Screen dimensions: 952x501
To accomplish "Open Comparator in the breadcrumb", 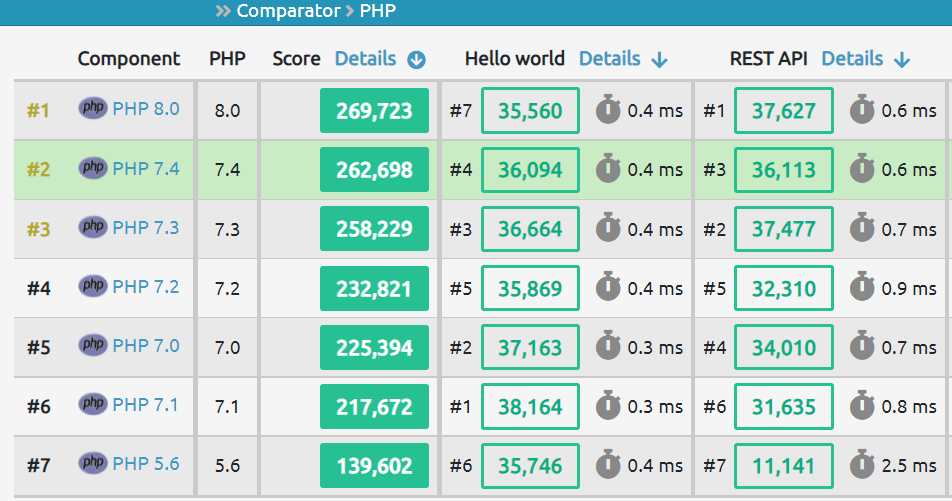I will (x=288, y=11).
